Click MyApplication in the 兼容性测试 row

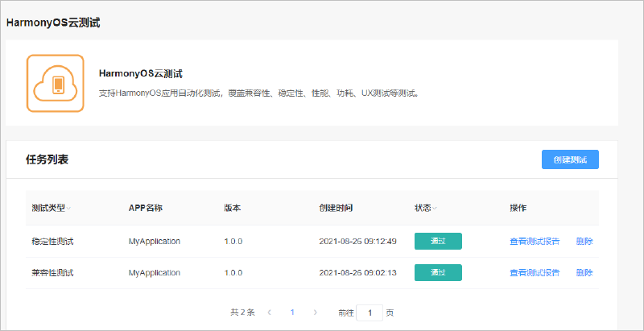point(155,273)
